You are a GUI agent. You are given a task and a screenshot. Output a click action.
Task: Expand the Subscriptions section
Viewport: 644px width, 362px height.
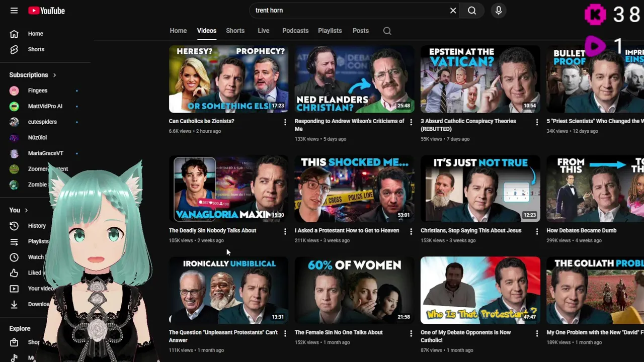pos(54,75)
